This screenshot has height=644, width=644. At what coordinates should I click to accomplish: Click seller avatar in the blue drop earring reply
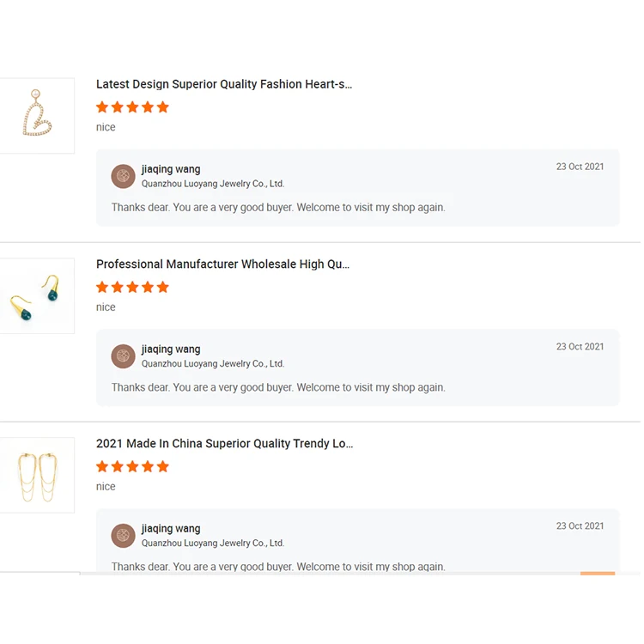tap(124, 355)
